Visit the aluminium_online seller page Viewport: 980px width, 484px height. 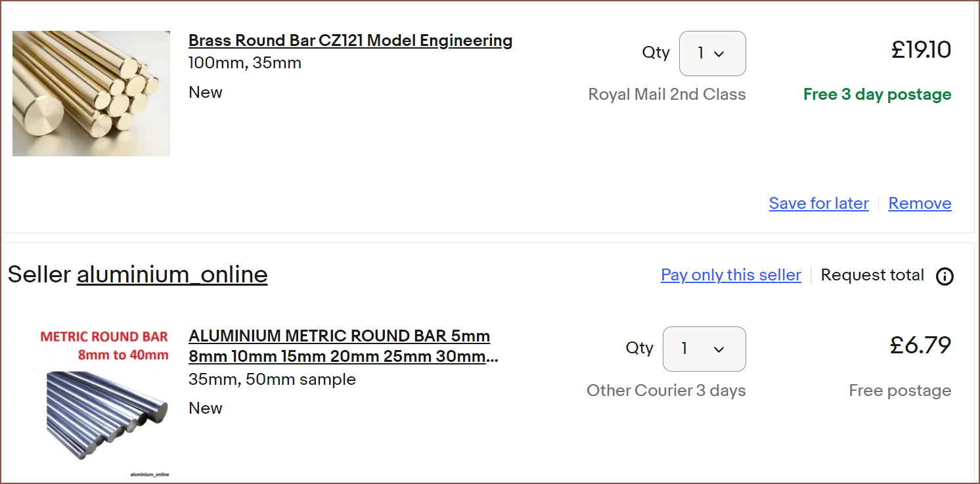(x=172, y=275)
